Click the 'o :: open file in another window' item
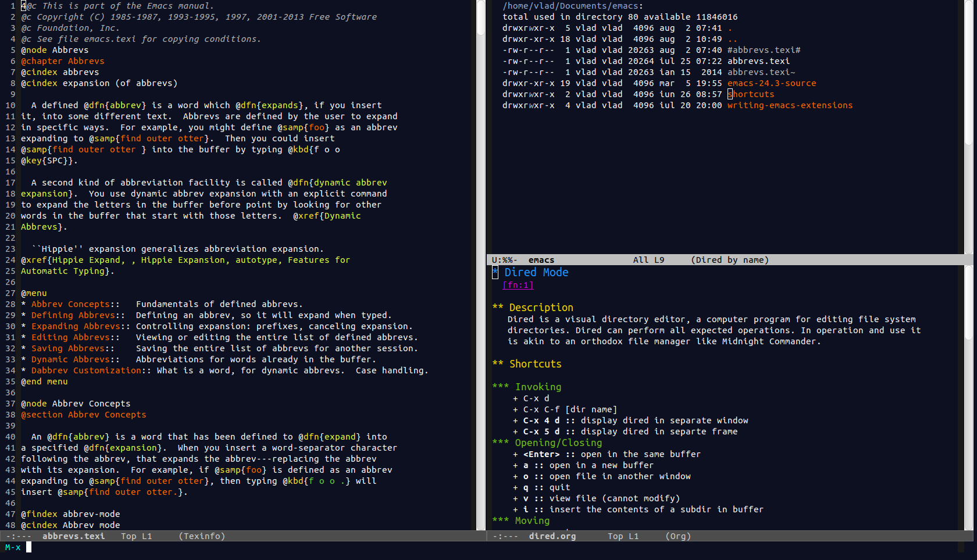The image size is (977, 560). click(x=602, y=476)
